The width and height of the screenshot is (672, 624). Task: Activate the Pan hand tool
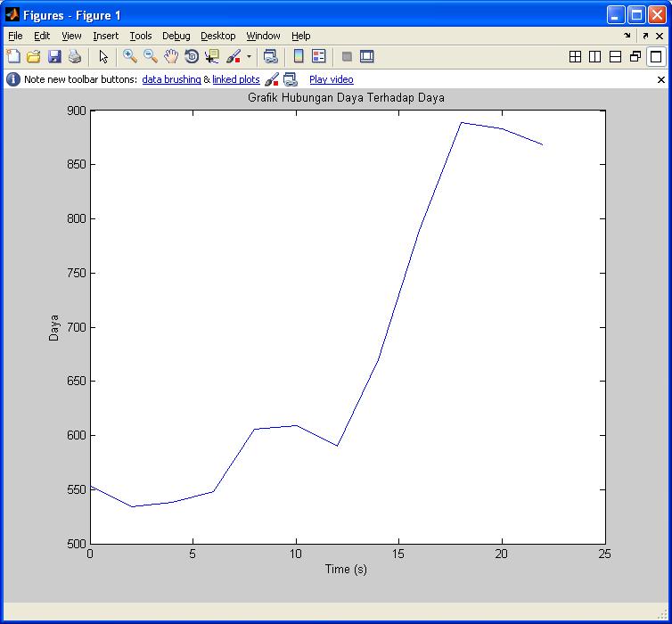(171, 57)
